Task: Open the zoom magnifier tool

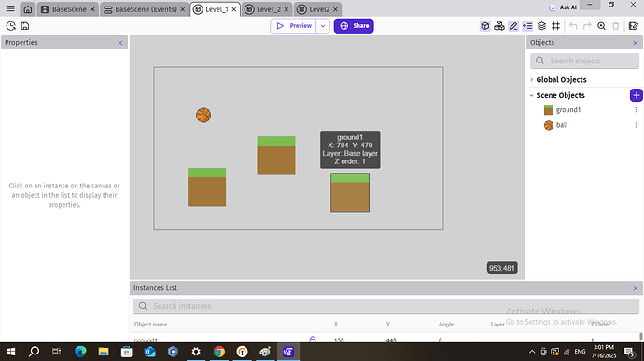Action: click(601, 26)
